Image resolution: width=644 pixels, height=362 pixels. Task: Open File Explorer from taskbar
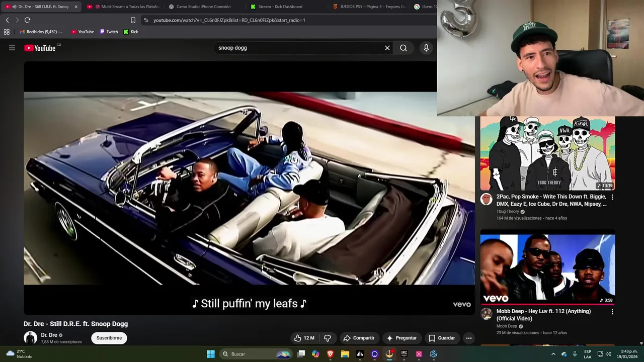click(x=345, y=354)
